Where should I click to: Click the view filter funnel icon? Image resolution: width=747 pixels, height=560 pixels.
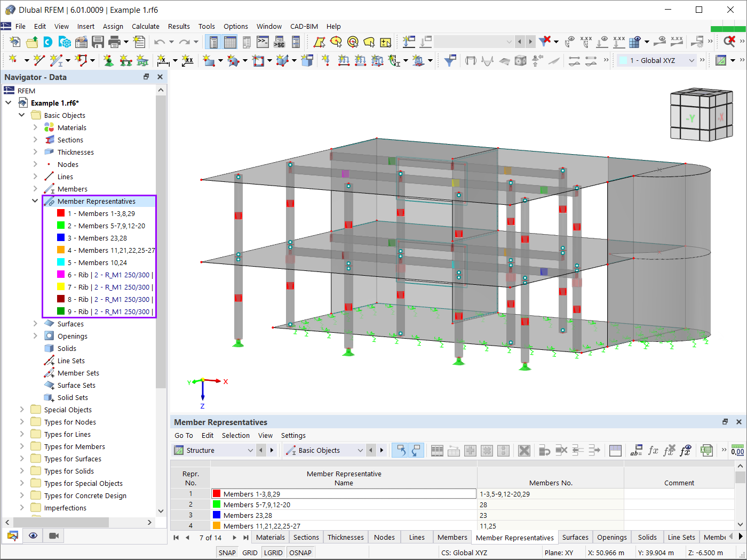pyautogui.click(x=450, y=60)
